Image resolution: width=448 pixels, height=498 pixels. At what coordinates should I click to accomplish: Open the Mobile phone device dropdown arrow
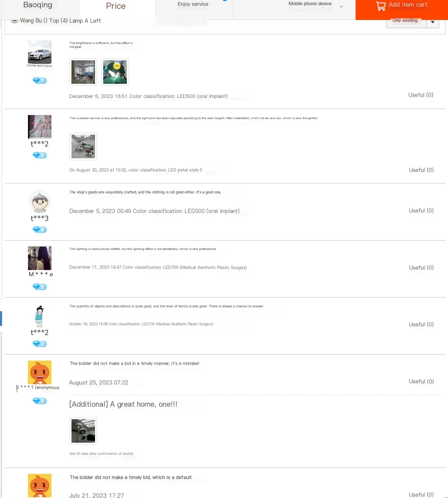point(341,7)
